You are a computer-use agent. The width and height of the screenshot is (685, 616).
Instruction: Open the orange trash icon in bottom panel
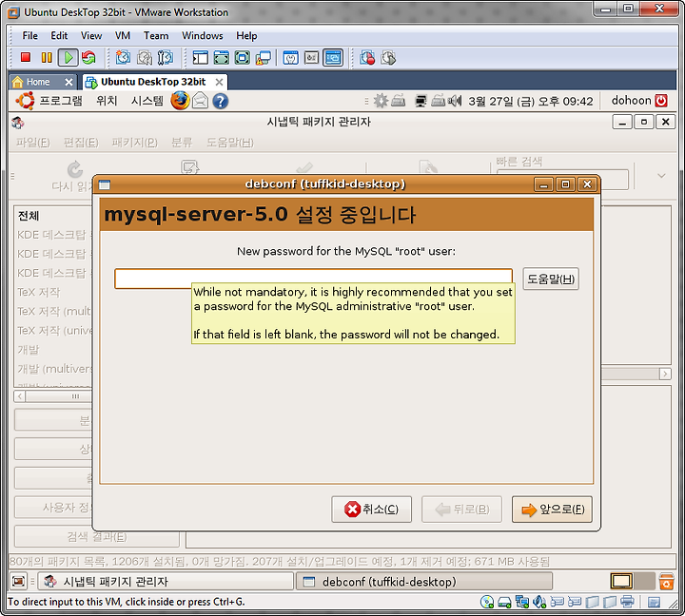point(666,582)
